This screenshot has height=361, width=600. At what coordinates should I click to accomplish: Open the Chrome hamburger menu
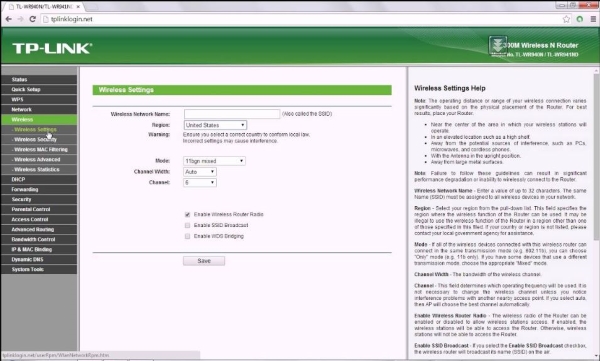pyautogui.click(x=593, y=19)
